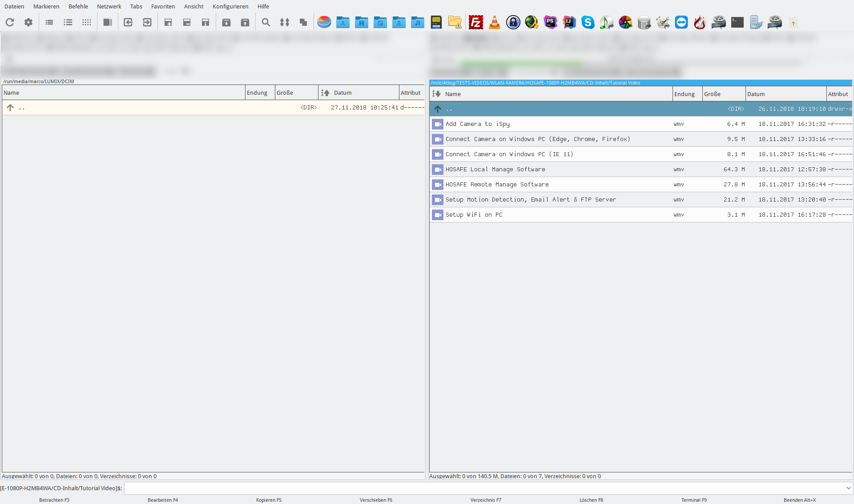Click the red flame burner icon

point(700,22)
